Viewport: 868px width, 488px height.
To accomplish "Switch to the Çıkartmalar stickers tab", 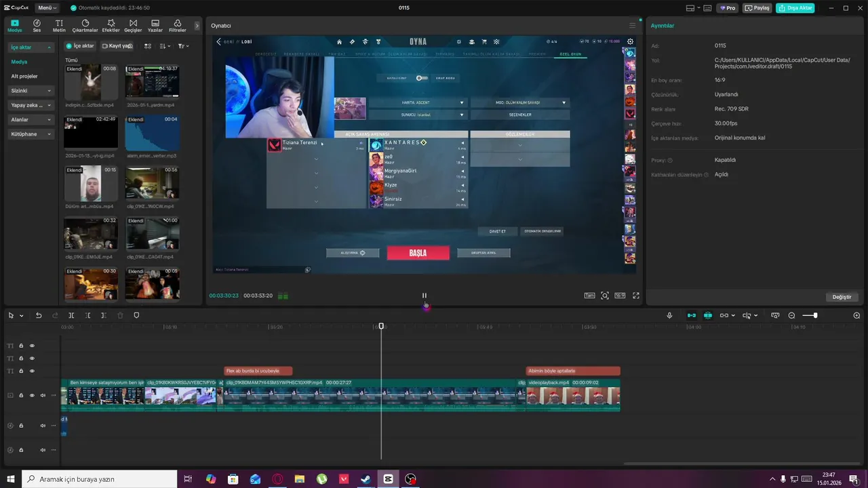I will (x=85, y=26).
